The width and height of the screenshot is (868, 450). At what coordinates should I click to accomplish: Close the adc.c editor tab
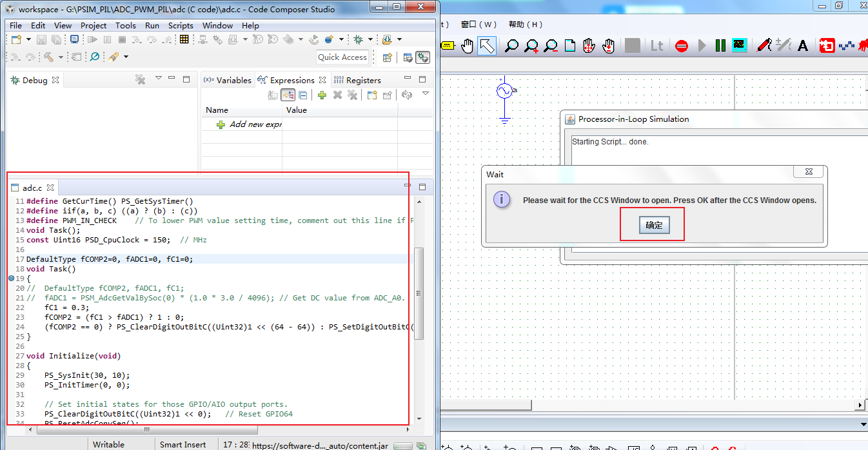(50, 188)
